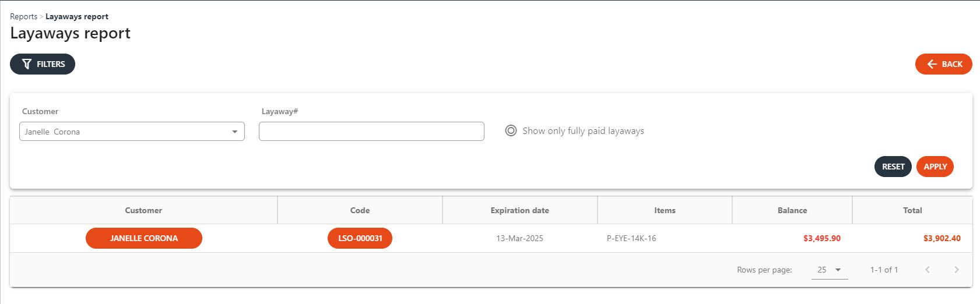Sort by Items column header
Viewport: 980px width, 304px height.
(665, 210)
